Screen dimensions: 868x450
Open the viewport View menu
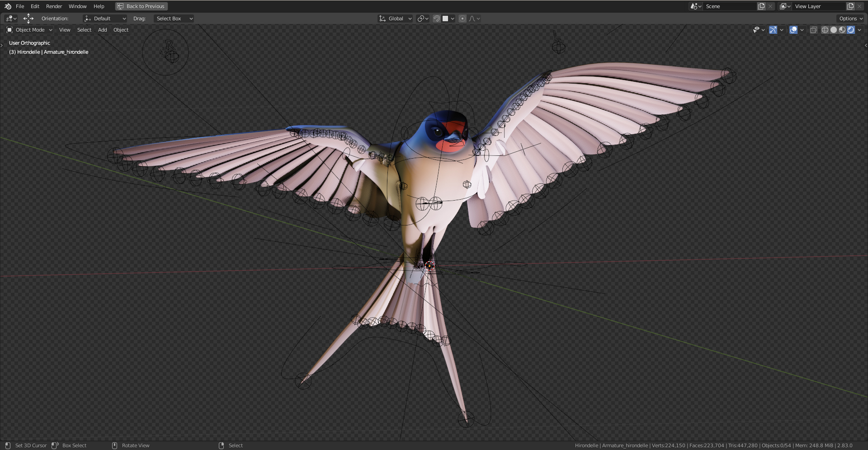(65, 30)
